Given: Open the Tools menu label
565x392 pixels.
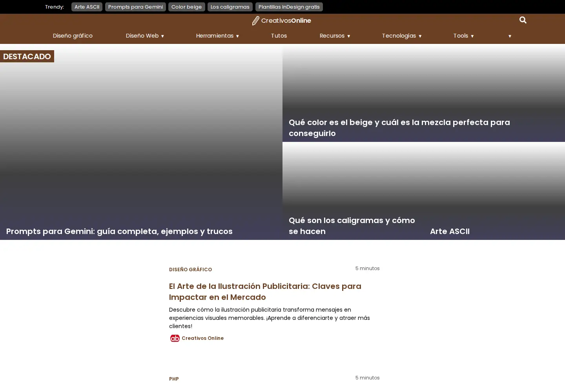Looking at the screenshot, I should coord(461,36).
